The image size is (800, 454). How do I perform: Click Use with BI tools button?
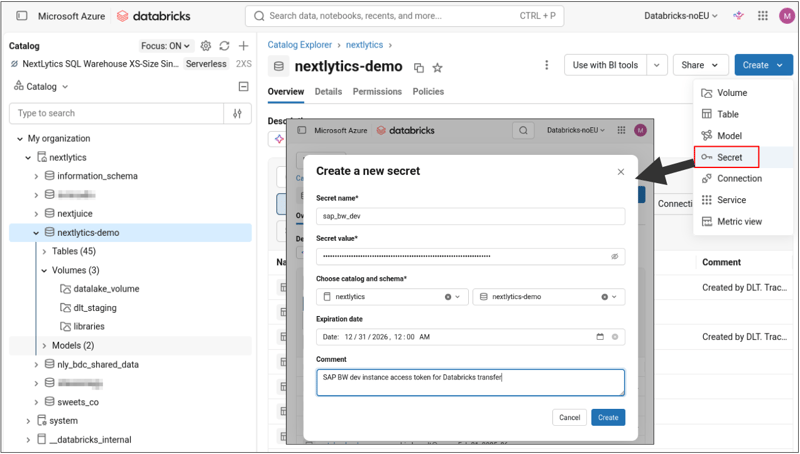[x=605, y=65]
